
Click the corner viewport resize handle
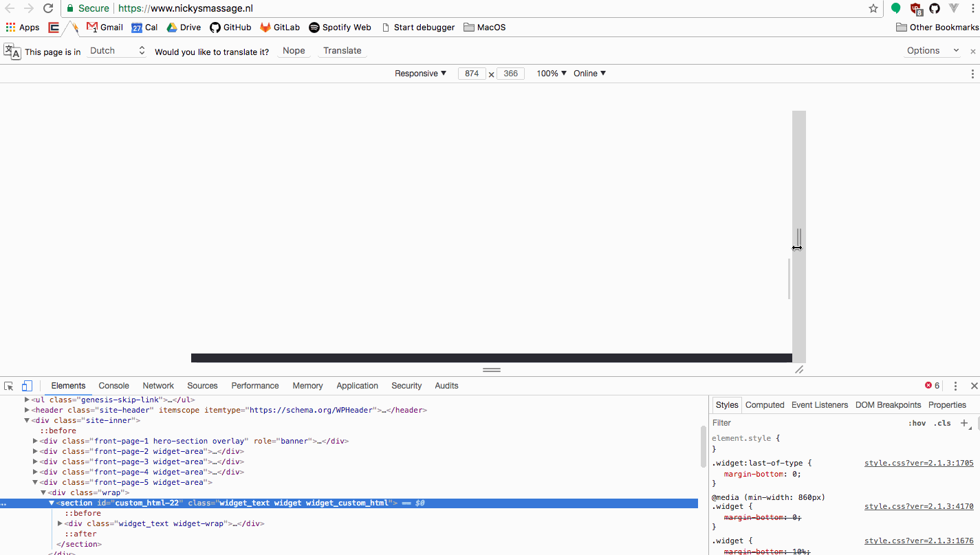pyautogui.click(x=799, y=370)
